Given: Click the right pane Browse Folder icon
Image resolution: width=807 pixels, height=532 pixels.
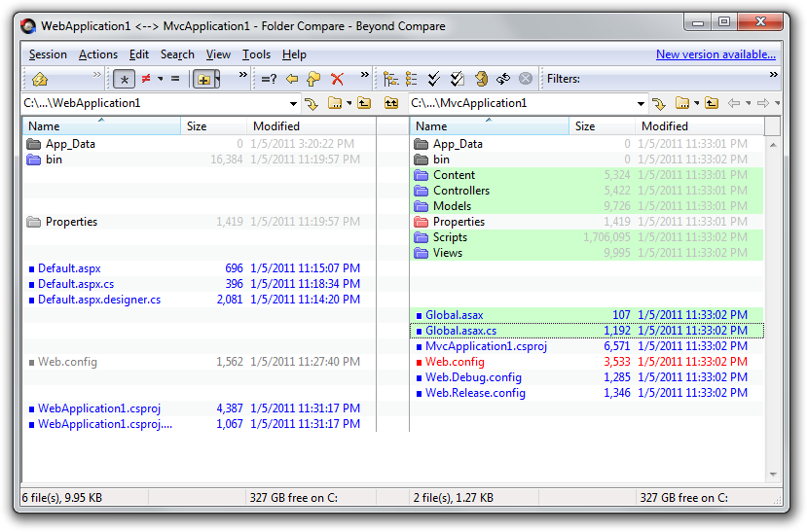Looking at the screenshot, I should [682, 103].
